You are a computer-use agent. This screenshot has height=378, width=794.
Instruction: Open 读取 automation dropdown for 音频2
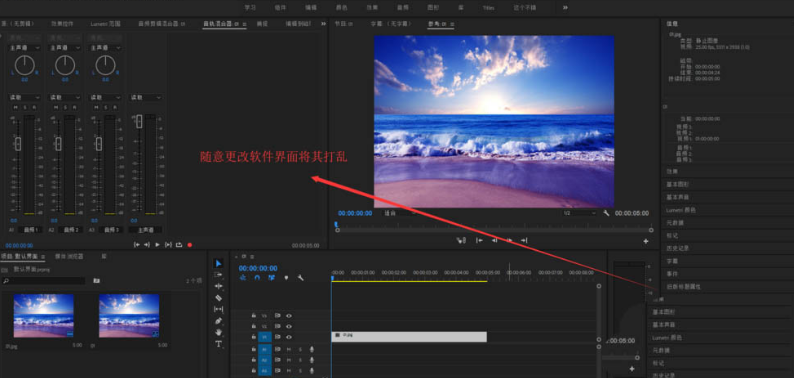[x=65, y=97]
